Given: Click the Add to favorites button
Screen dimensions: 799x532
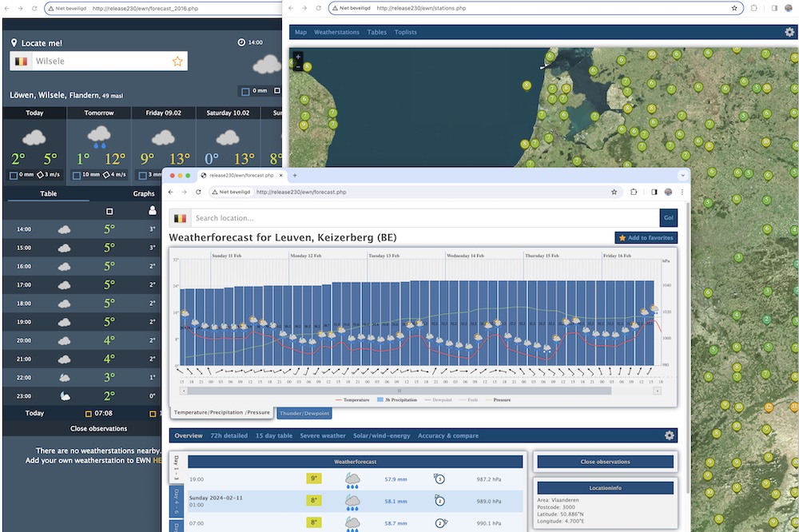Looking at the screenshot, I should (646, 238).
